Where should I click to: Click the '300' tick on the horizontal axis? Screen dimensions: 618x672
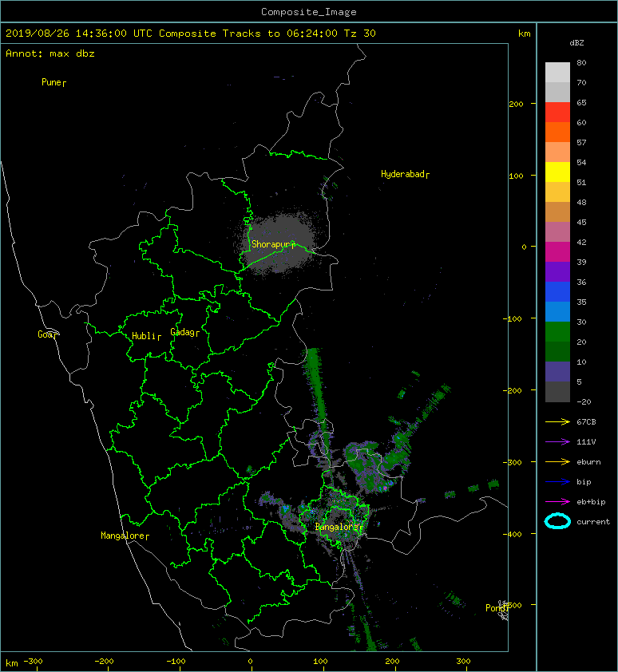pos(464,662)
